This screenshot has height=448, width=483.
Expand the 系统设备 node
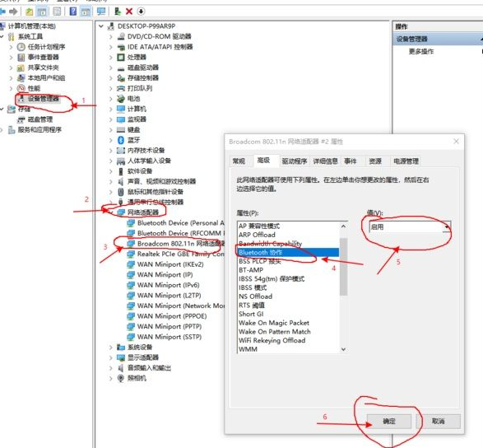coord(110,348)
